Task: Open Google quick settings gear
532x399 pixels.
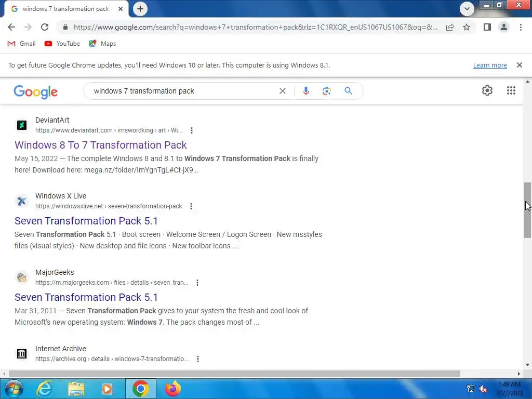Action: point(487,90)
